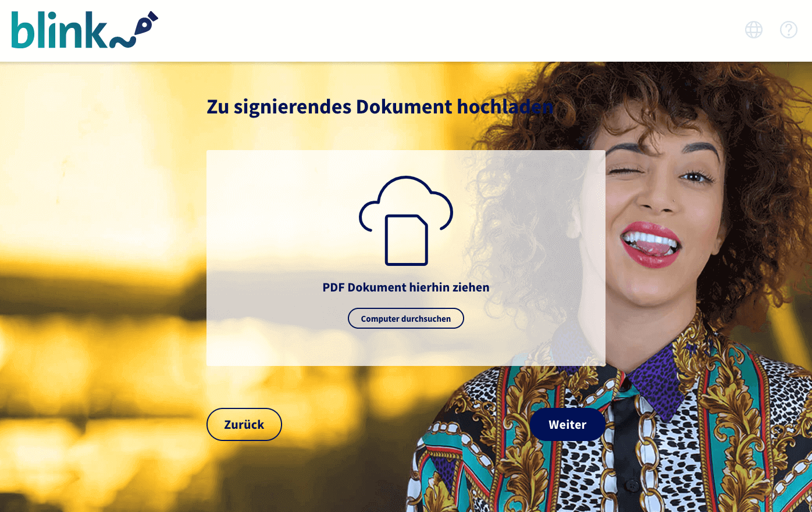
Task: Click the blink logo wordmark
Action: point(59,30)
